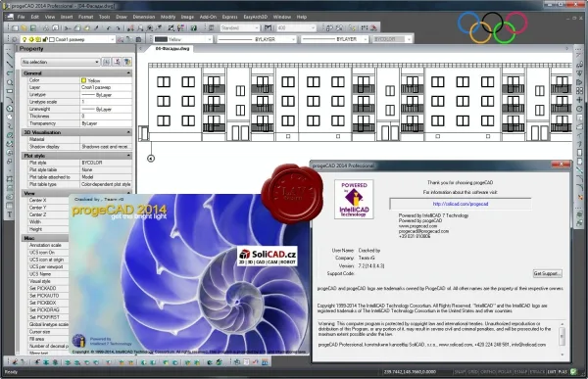Screen dimensions: 588x379
Task: Close the progeCAD 2014 Professional About dialog
Action: tap(561, 165)
